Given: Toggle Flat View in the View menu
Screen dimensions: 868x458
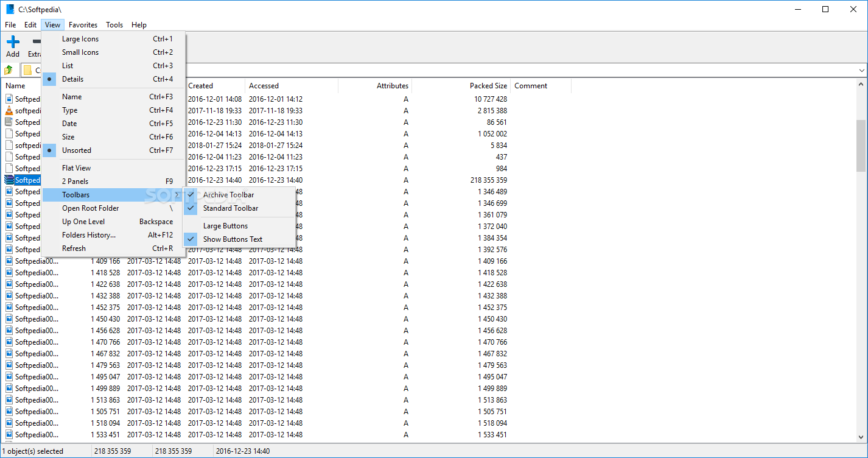Looking at the screenshot, I should [x=113, y=168].
